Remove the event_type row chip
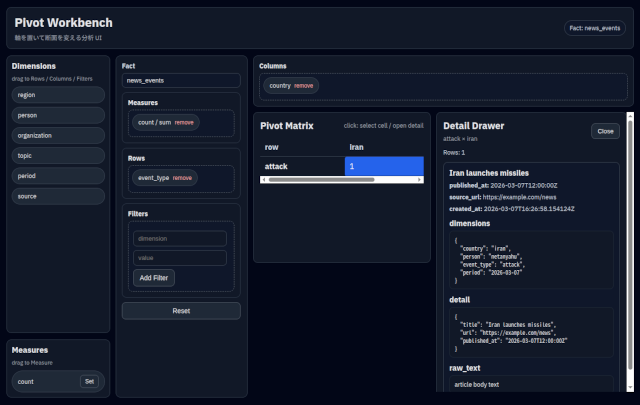Screen dimensions: 640x405 (183, 178)
